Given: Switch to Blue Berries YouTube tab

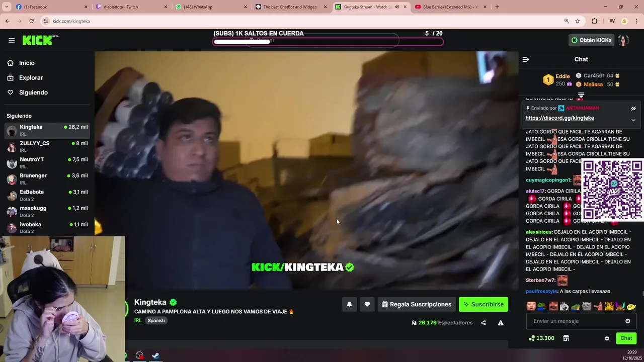Looking at the screenshot, I should 450,7.
